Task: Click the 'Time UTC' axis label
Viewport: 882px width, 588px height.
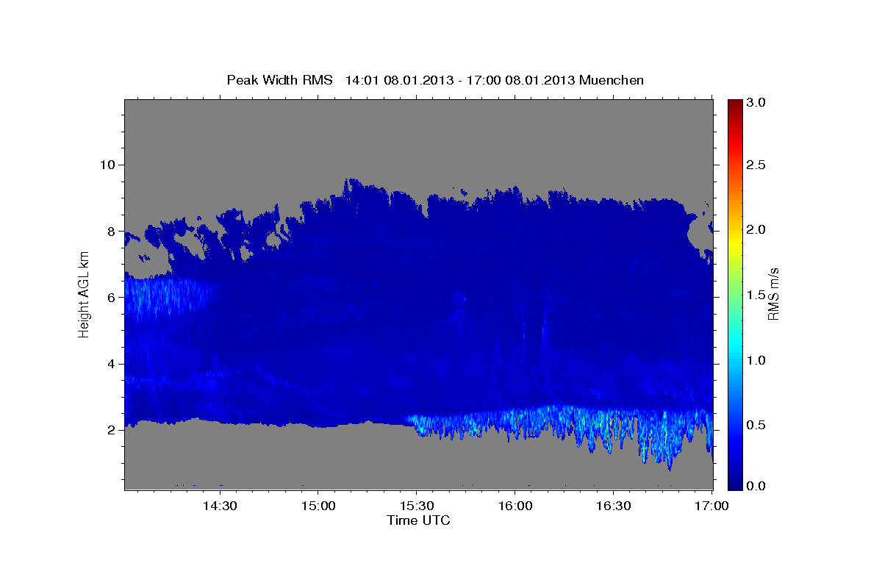Action: [x=418, y=520]
